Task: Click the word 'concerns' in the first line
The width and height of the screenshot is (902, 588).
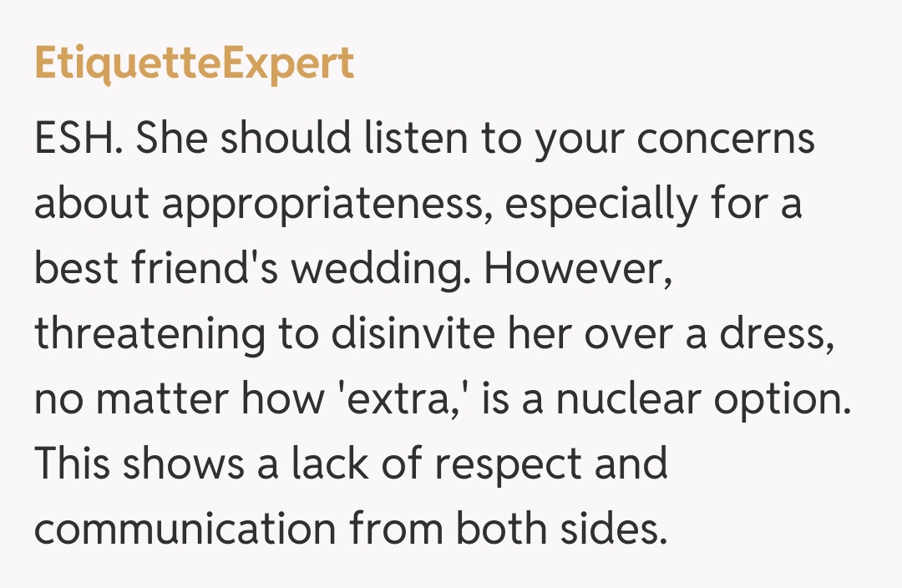Action: coord(726,139)
